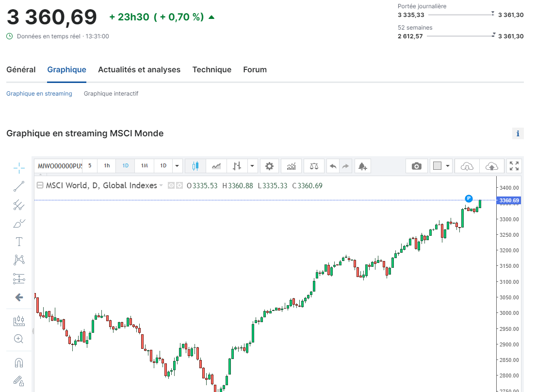Image resolution: width=536 pixels, height=392 pixels.
Task: Click the compare symbols scales icon
Action: pyautogui.click(x=314, y=166)
